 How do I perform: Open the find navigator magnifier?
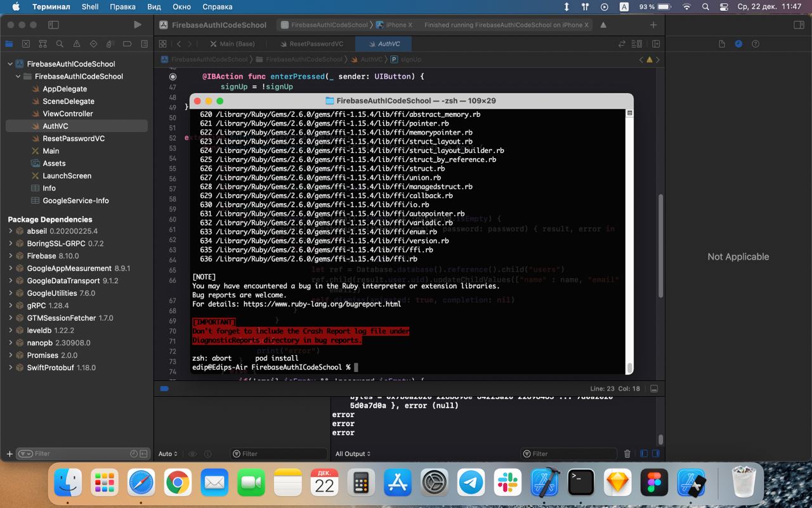tap(60, 44)
